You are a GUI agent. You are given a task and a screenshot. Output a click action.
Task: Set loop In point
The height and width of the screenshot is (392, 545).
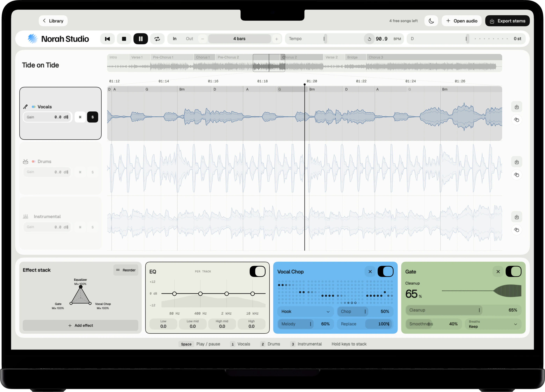pos(175,39)
